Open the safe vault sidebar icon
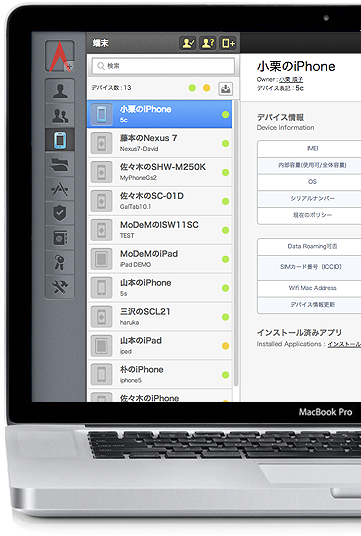Viewport: 361px width, 536px height. [x=60, y=238]
